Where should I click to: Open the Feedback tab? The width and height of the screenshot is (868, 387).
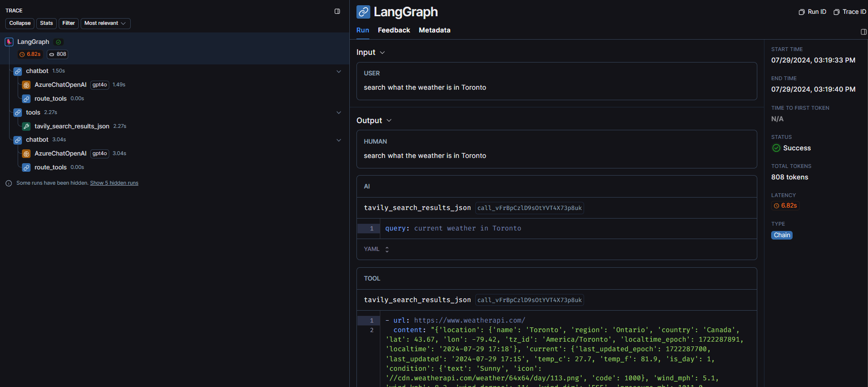(394, 30)
